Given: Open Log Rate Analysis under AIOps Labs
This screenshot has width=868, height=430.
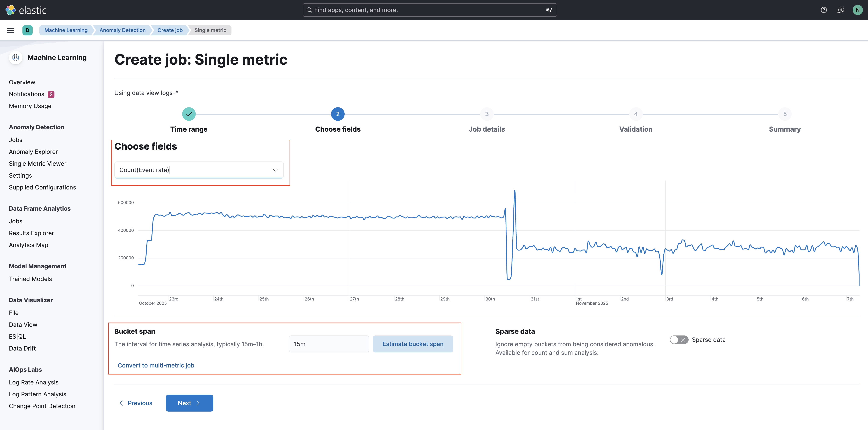Looking at the screenshot, I should pos(34,382).
